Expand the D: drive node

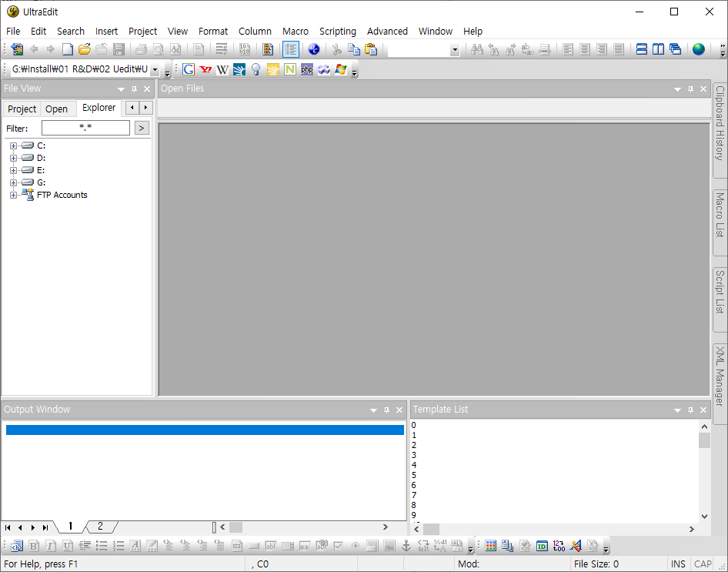point(13,158)
